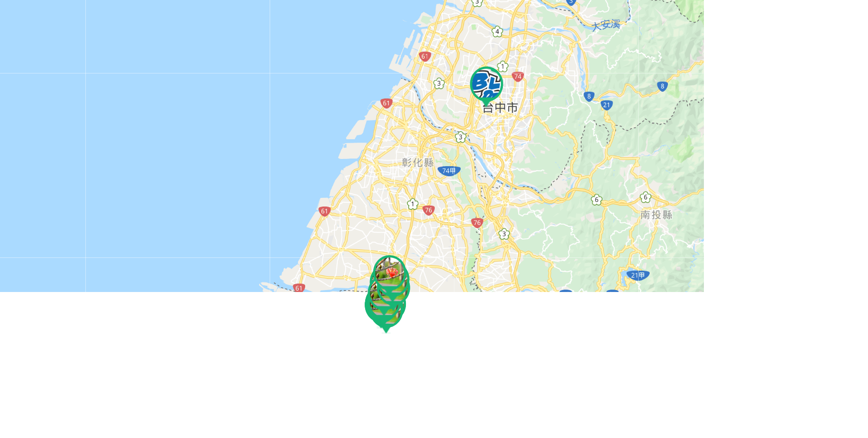The image size is (868, 438).
Task: Open the blue logo map marker in Taichung
Action: click(x=487, y=85)
